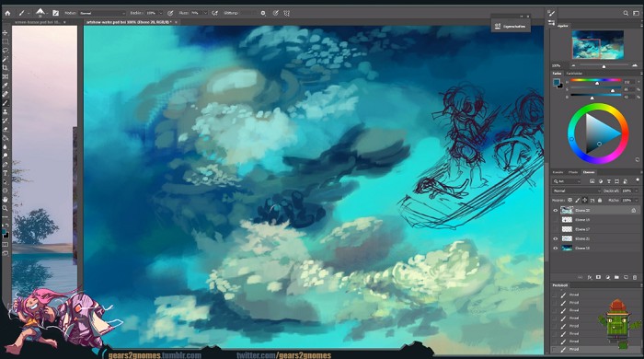Open the brush settings panel icon
The image size is (644, 359).
point(55,13)
